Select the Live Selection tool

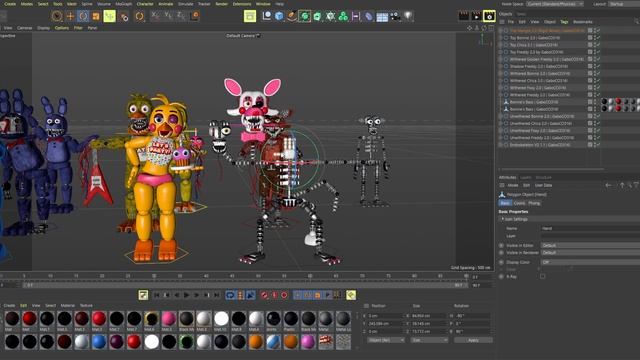pyautogui.click(x=57, y=16)
